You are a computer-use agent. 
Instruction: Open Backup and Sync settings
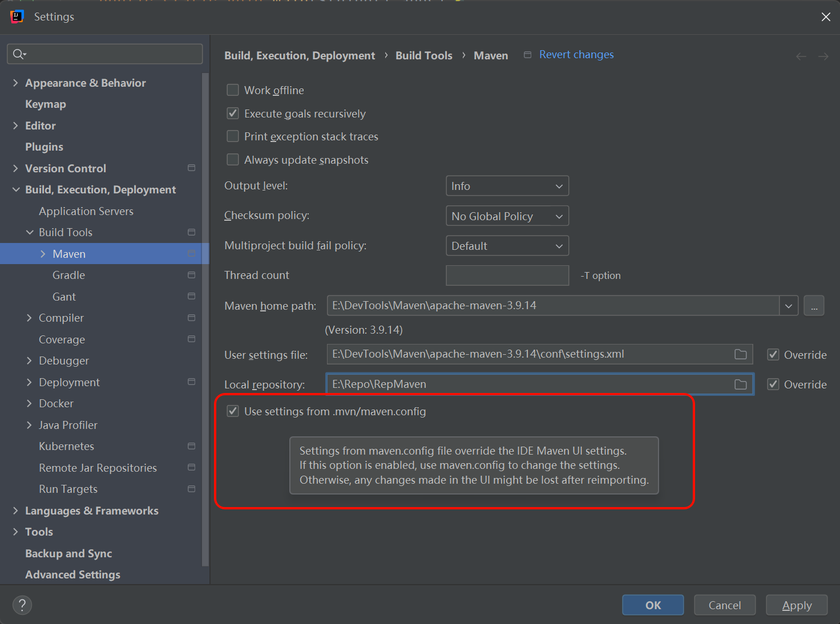pyautogui.click(x=68, y=553)
